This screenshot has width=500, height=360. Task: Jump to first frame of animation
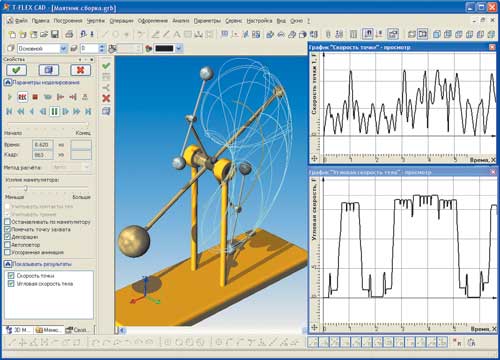[x=9, y=111]
